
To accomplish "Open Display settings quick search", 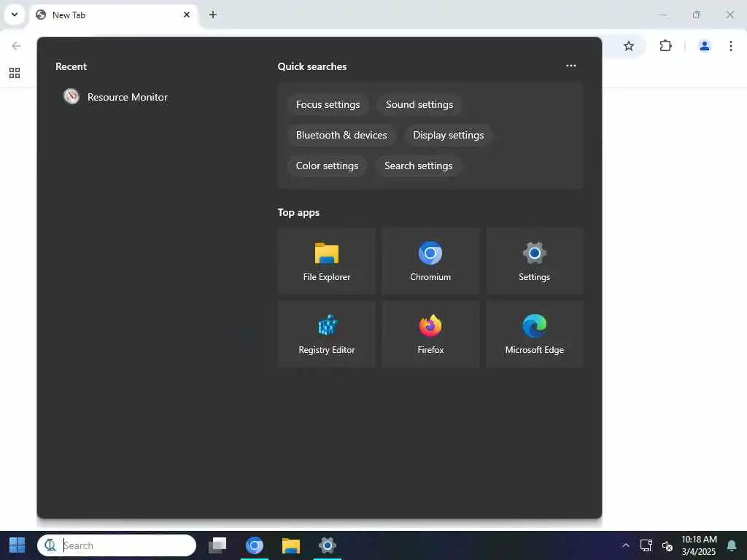I will (x=449, y=135).
